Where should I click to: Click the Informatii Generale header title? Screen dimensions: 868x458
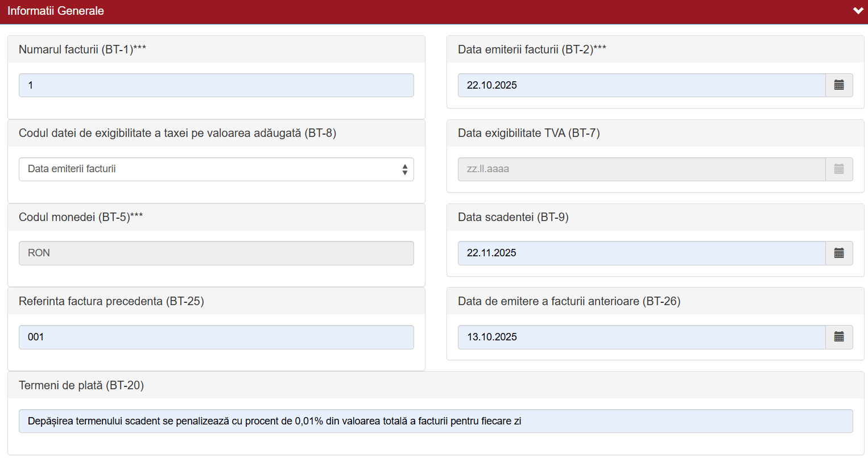pos(56,11)
